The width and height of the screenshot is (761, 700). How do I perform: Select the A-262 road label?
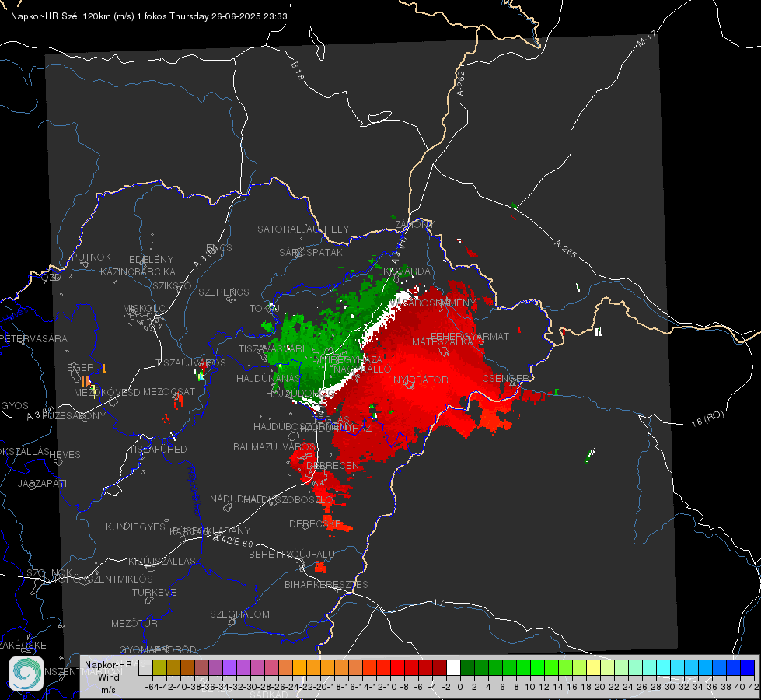click(461, 83)
